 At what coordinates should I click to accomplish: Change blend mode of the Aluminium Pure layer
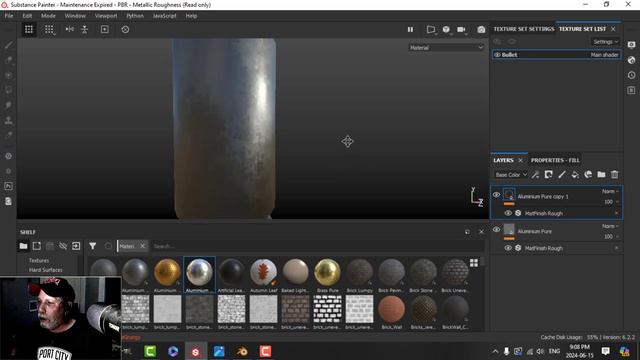(610, 226)
